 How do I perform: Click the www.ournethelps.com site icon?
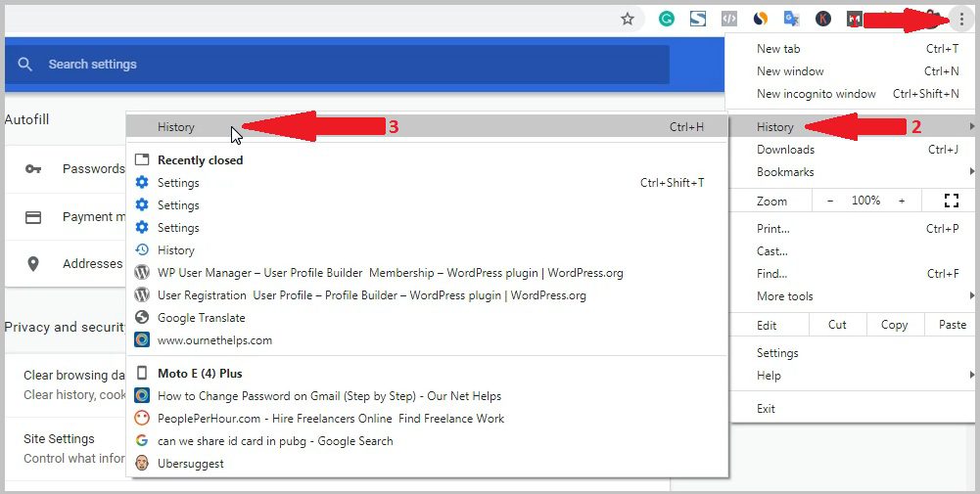(143, 339)
